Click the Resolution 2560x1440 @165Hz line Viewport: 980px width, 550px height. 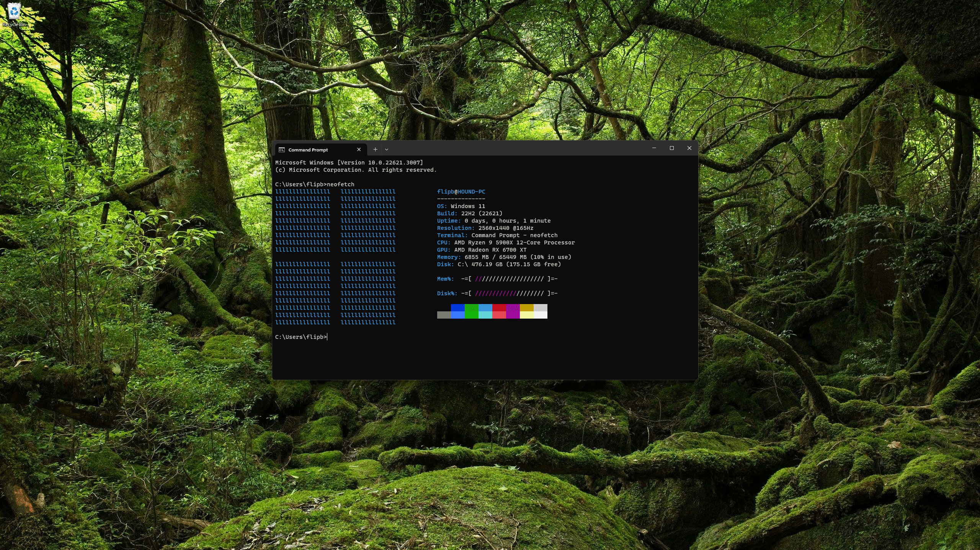click(x=485, y=228)
